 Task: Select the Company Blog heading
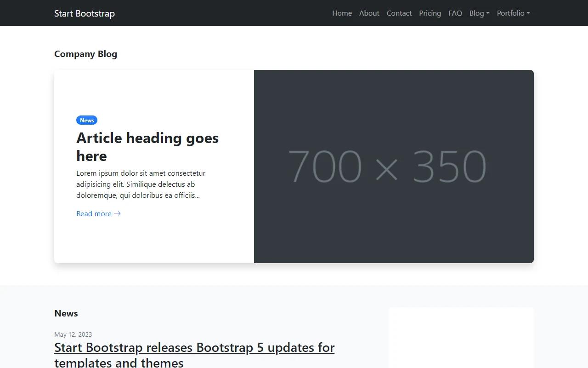pyautogui.click(x=85, y=54)
